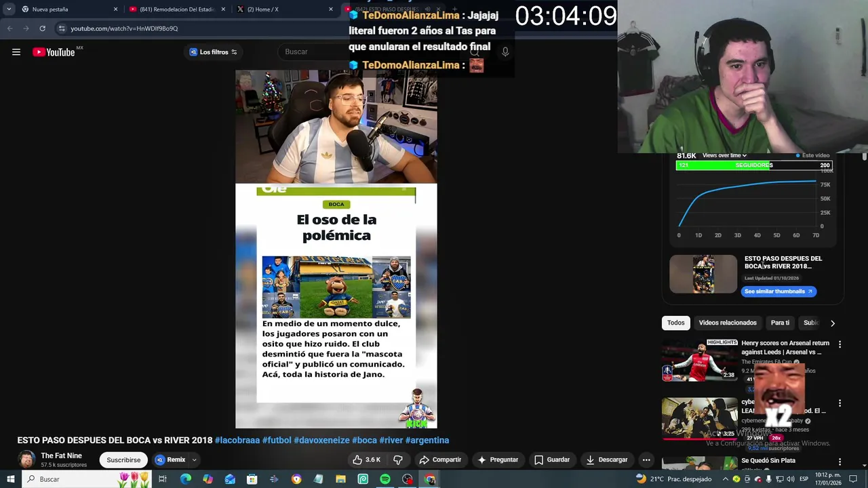
Task: Open File Explorer from taskbar
Action: (340, 479)
